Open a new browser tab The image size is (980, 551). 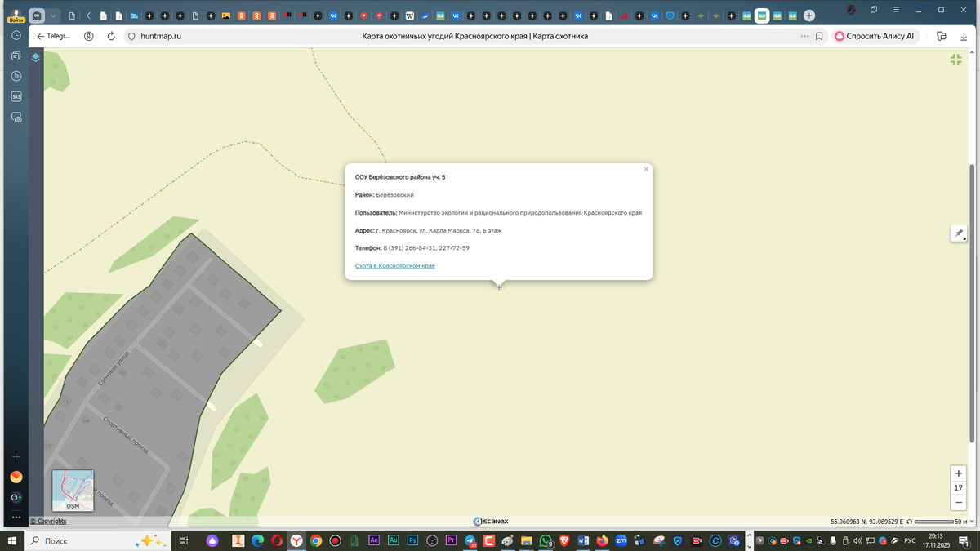click(x=808, y=16)
